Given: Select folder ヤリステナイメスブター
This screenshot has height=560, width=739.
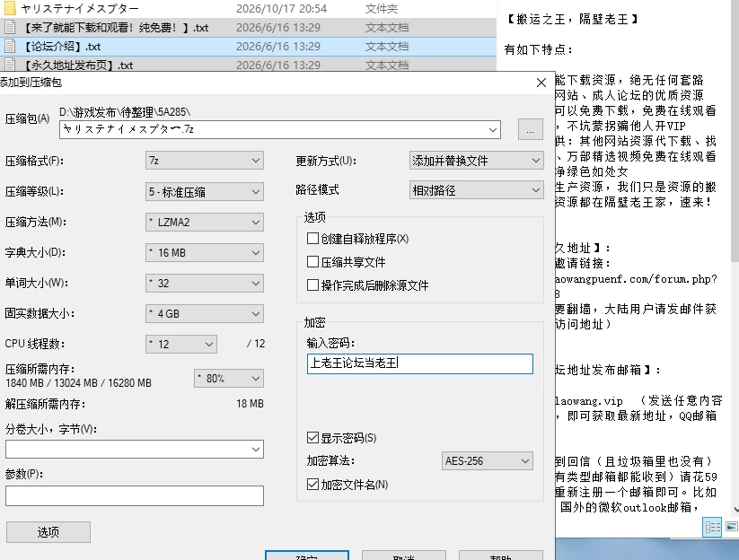Looking at the screenshot, I should [248, 8].
